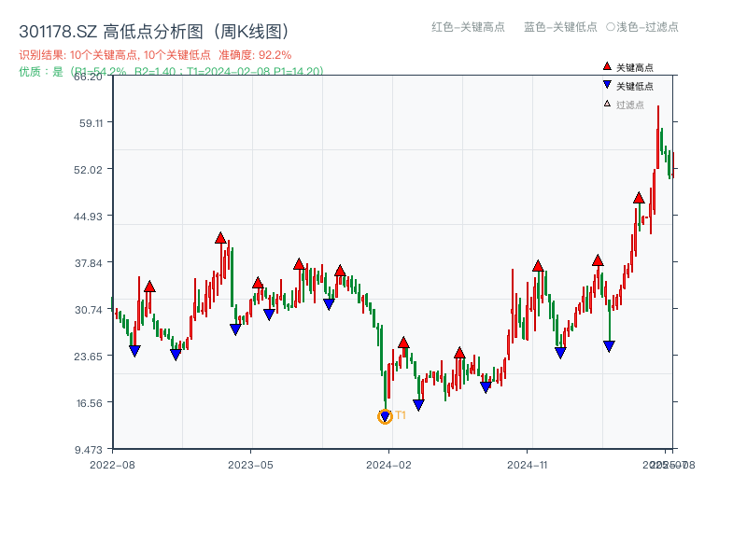747x560 pixels.
Task: Click the orange T1 label text
Action: (x=401, y=415)
